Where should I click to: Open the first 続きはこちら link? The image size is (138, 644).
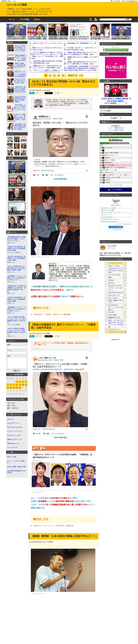41,308
